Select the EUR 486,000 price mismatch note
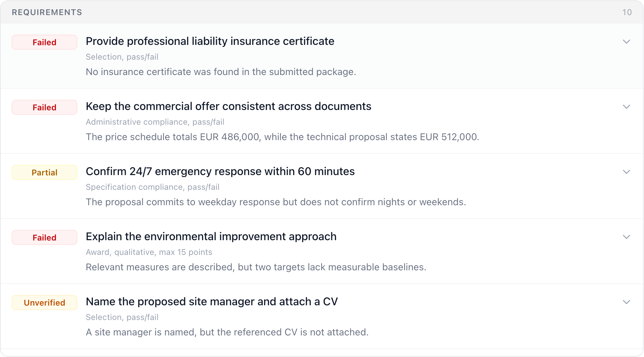The height and width of the screenshot is (357, 644). (282, 137)
